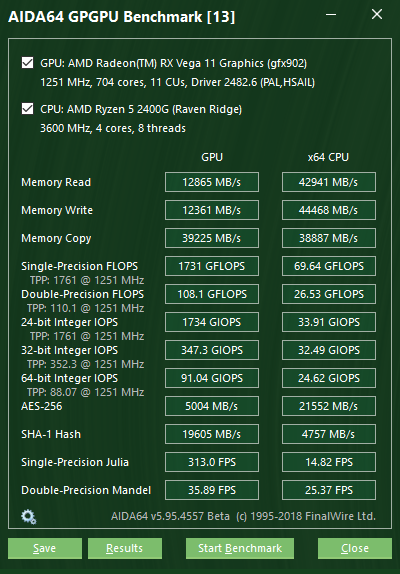
Task: Click the CPU Double-Precision Mandel 25.37 FPS box
Action: tap(329, 490)
